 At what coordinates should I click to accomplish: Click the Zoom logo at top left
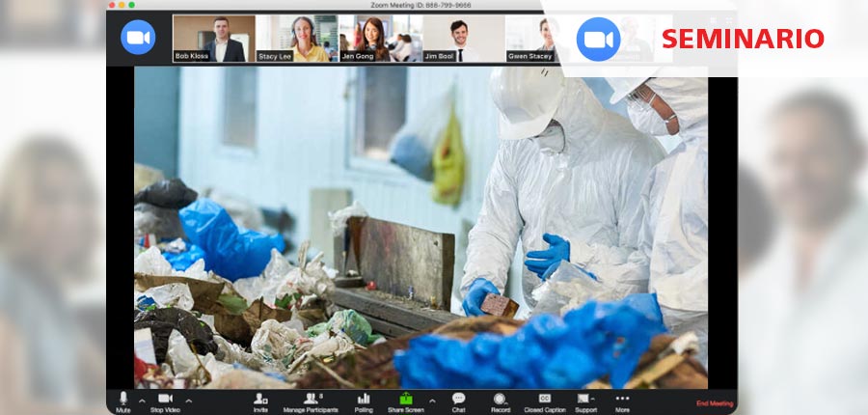click(138, 37)
